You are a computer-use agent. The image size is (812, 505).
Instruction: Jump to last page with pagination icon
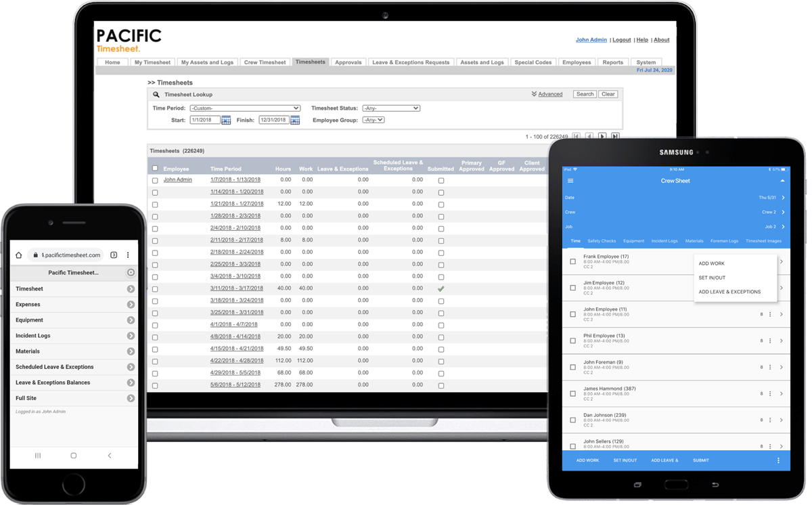click(614, 136)
